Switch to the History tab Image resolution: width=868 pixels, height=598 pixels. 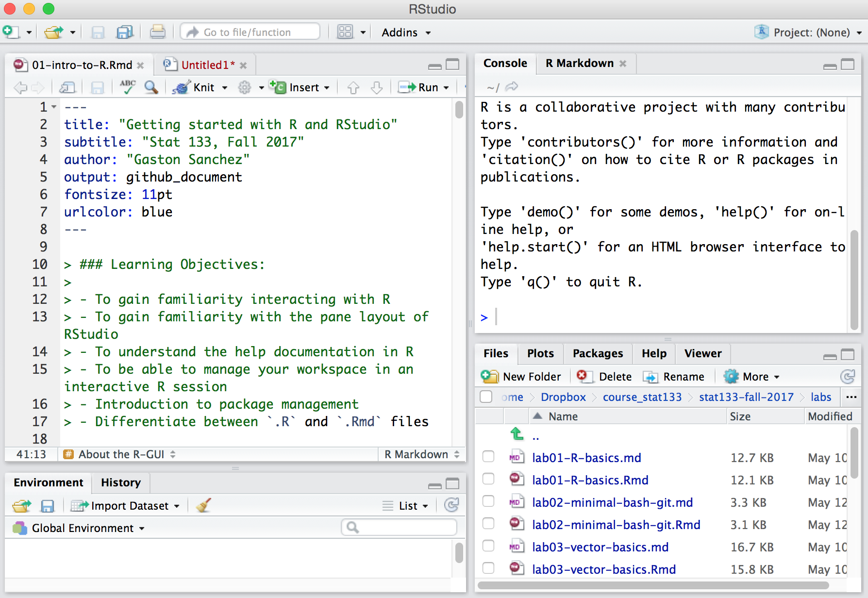[x=121, y=482]
